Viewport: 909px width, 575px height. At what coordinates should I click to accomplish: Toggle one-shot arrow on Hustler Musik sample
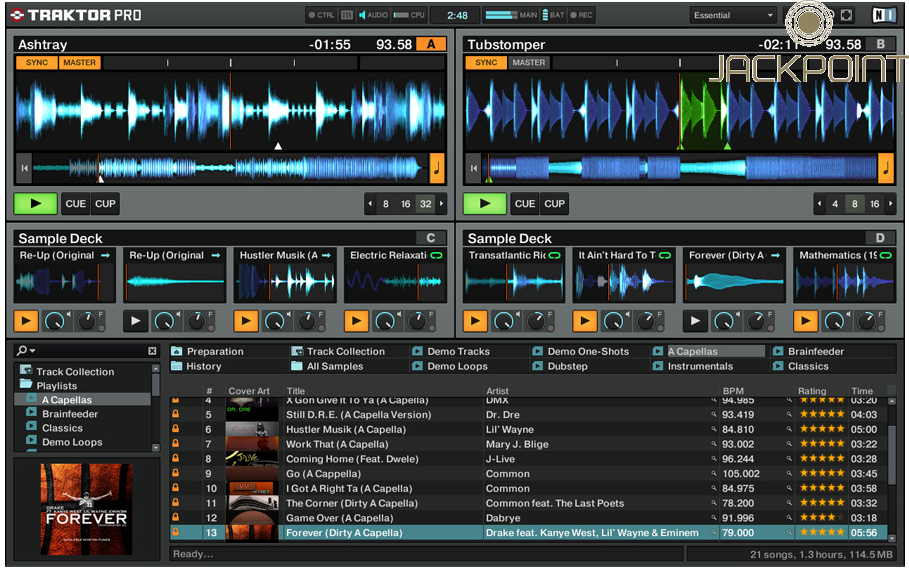(x=326, y=255)
